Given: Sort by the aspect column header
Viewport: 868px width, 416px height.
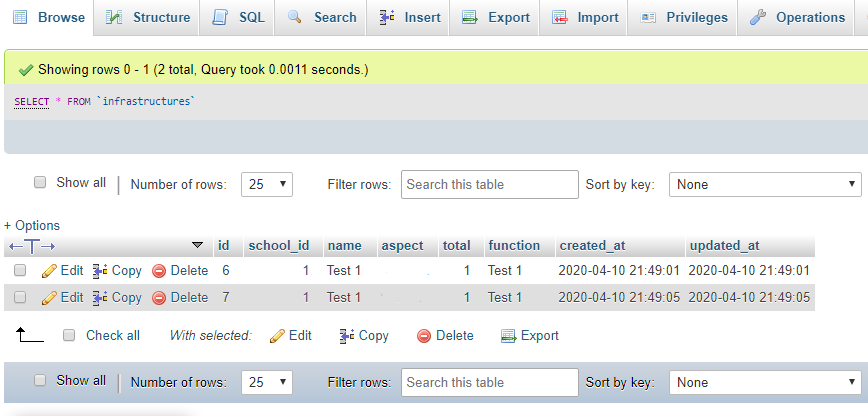Looking at the screenshot, I should pyautogui.click(x=402, y=246).
